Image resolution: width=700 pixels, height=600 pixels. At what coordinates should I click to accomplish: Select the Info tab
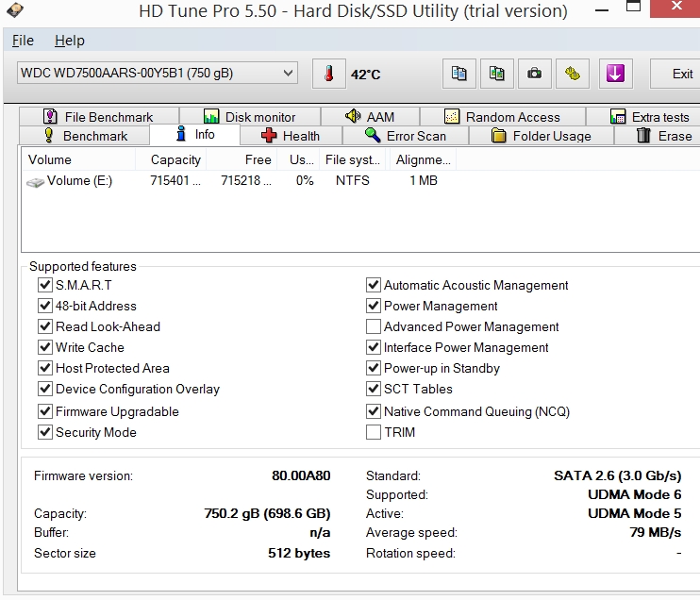195,134
